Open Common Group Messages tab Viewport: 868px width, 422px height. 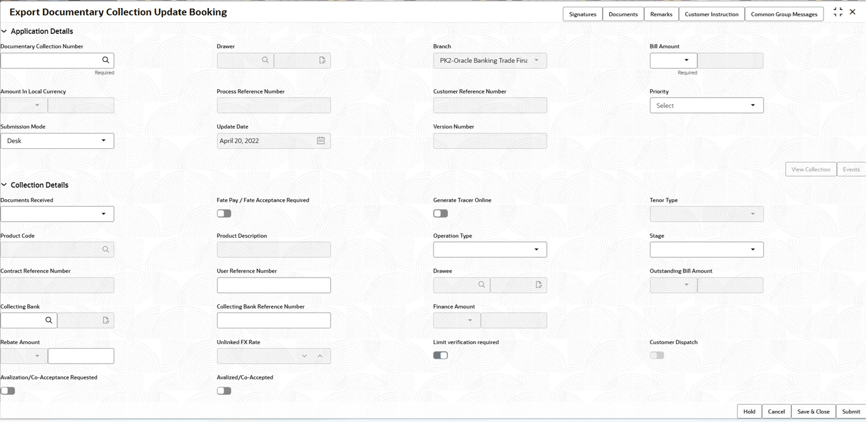click(784, 14)
